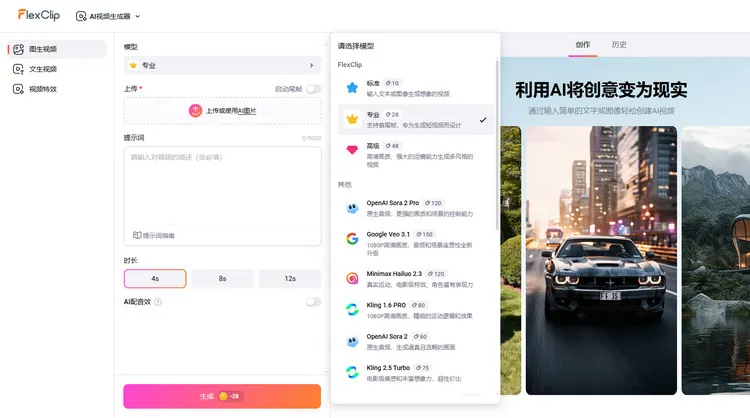
Task: Click the Kling 2.5 Turbo icon
Action: (352, 372)
